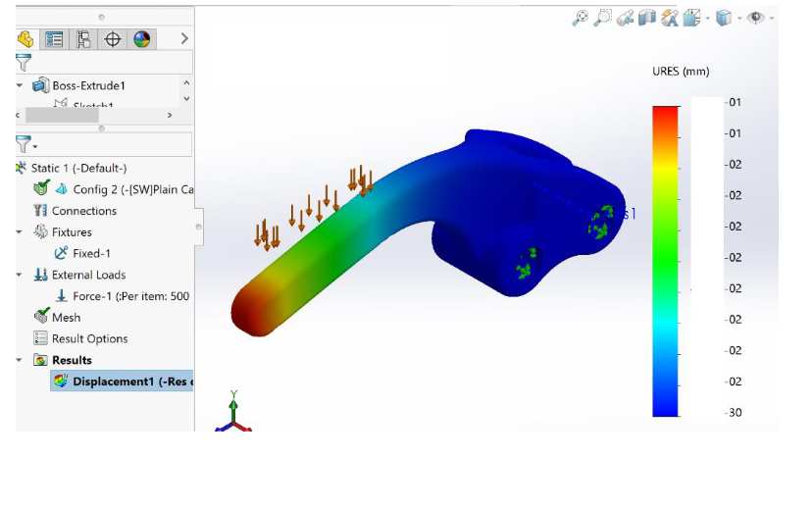The height and width of the screenshot is (508, 812).
Task: Click the displacement color legend bar
Action: pos(665,261)
